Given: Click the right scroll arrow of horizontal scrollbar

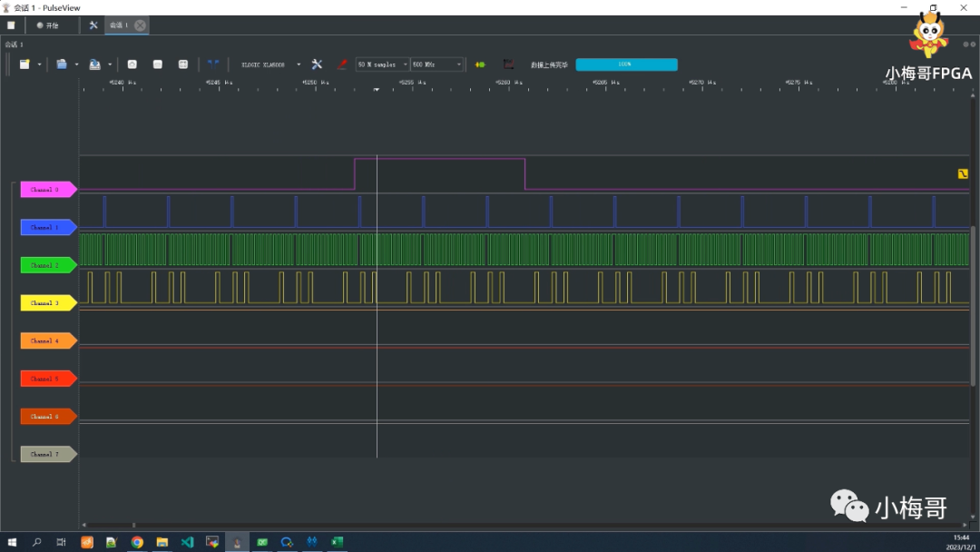Looking at the screenshot, I should point(965,525).
